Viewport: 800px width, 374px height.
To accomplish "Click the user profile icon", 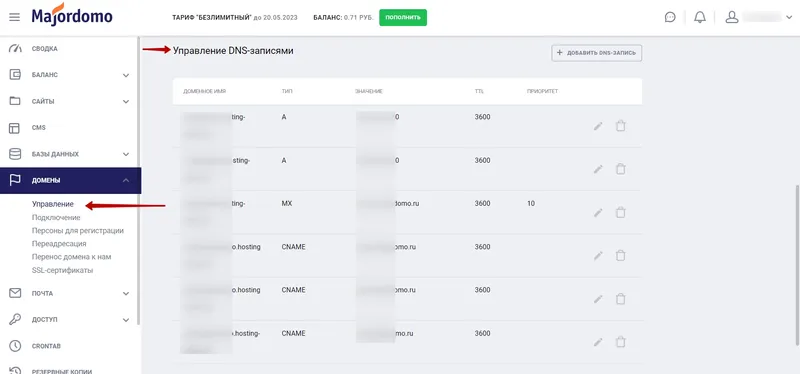I will click(x=732, y=17).
